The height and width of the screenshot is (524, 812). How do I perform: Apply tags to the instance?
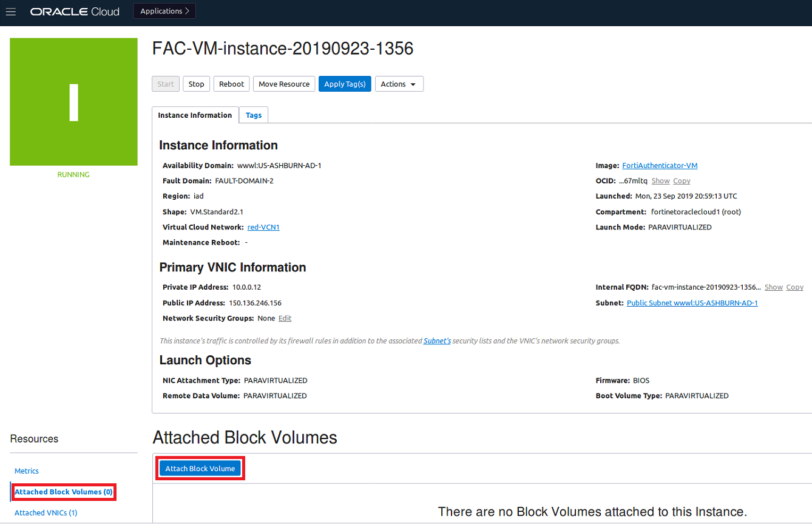click(x=345, y=84)
